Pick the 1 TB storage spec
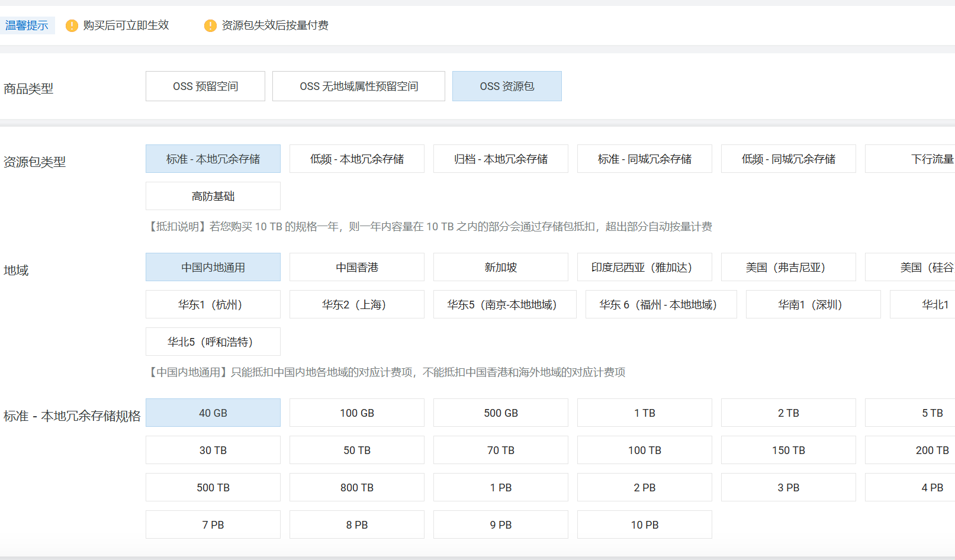 coord(645,413)
